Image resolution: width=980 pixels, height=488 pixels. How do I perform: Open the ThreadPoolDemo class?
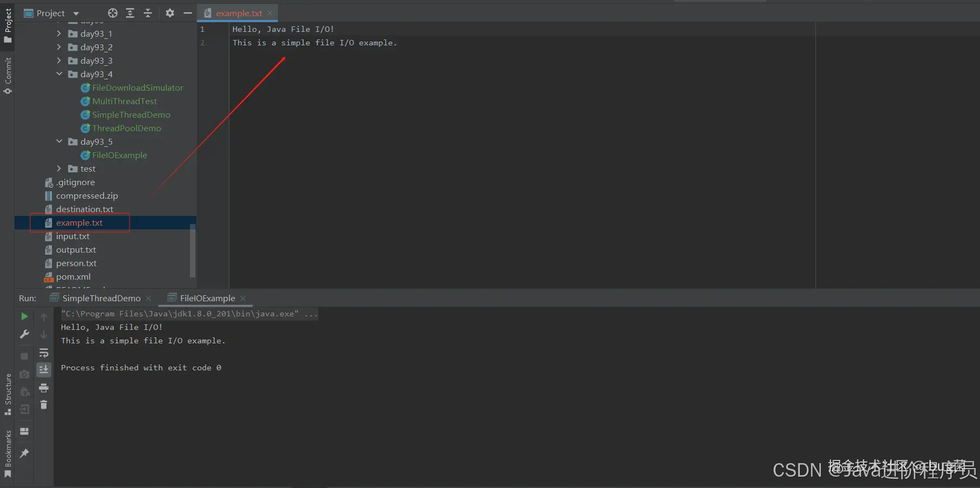click(126, 128)
